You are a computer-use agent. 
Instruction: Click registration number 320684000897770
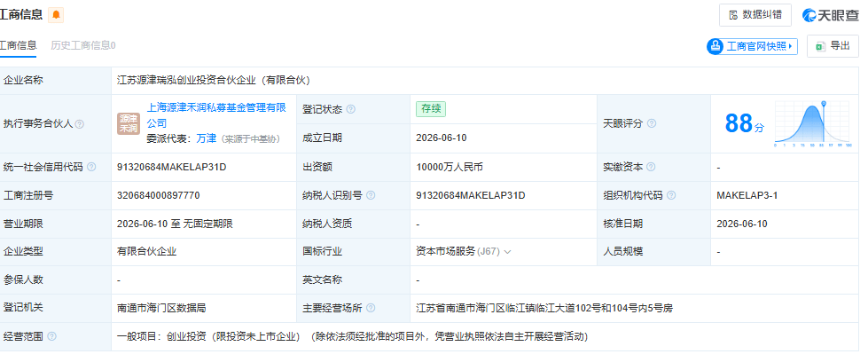[159, 195]
